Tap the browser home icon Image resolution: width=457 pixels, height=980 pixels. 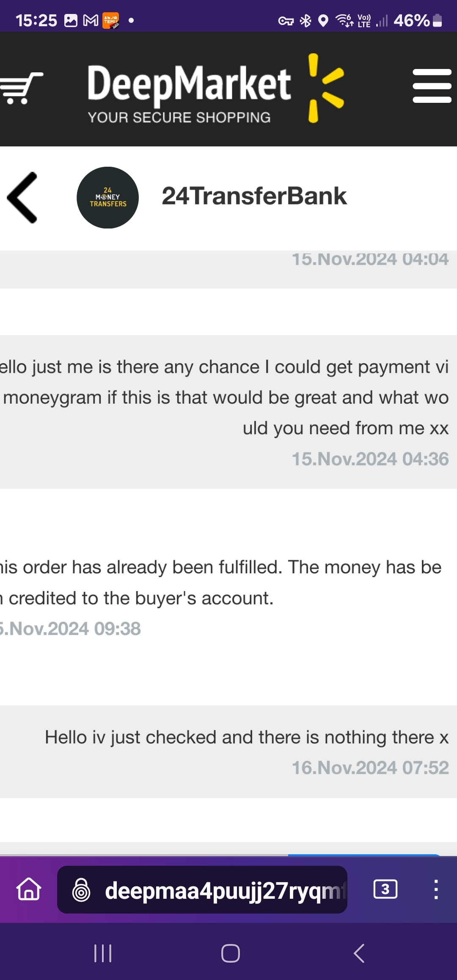tap(29, 889)
